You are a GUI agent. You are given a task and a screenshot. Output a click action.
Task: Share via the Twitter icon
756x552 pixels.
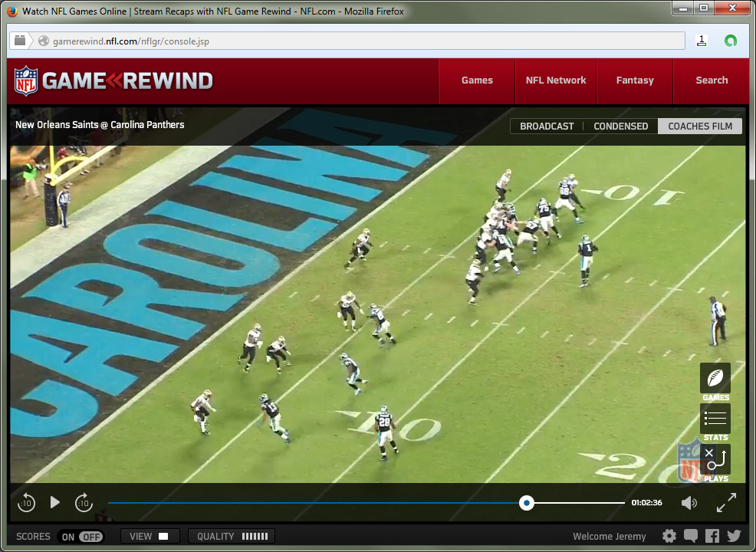click(734, 537)
